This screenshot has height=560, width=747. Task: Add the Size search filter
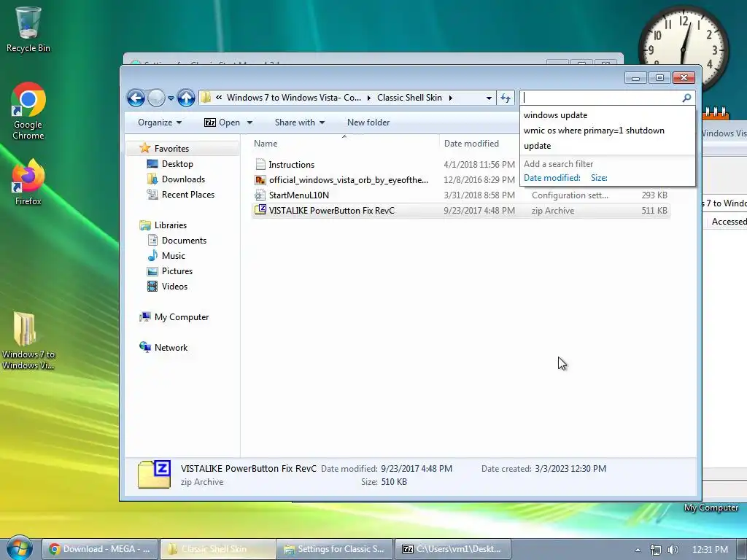point(599,178)
